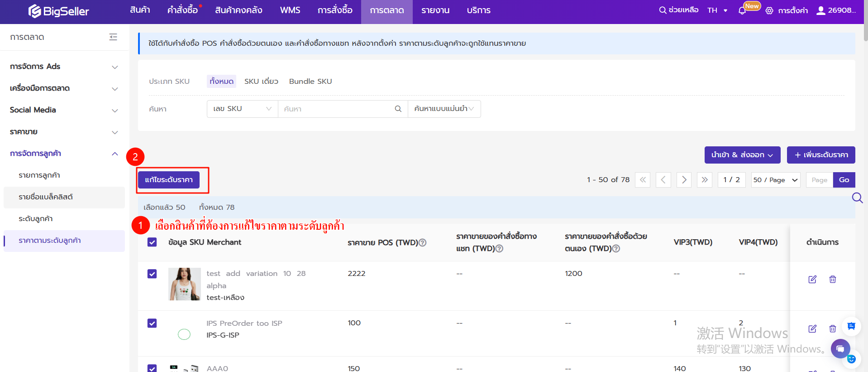Uncheck the checkbox for test-เหลือง product

(152, 274)
